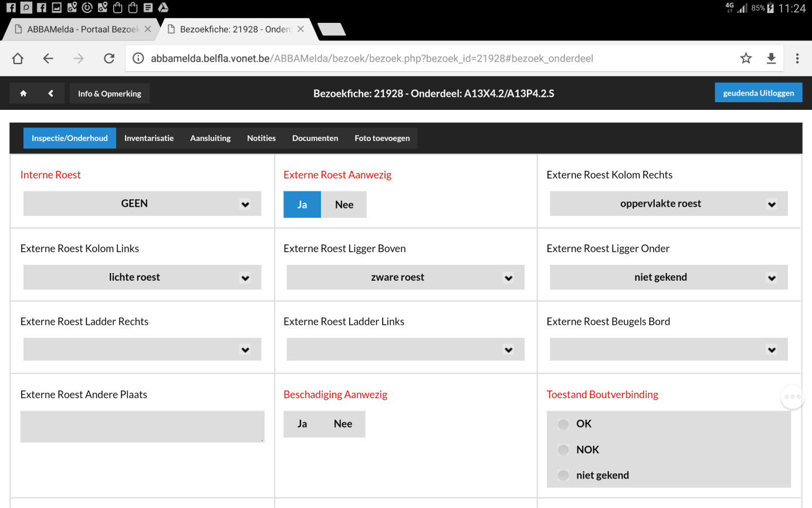Open Externe Roest Ligger Onder dropdown
This screenshot has height=508, width=812.
tap(669, 277)
